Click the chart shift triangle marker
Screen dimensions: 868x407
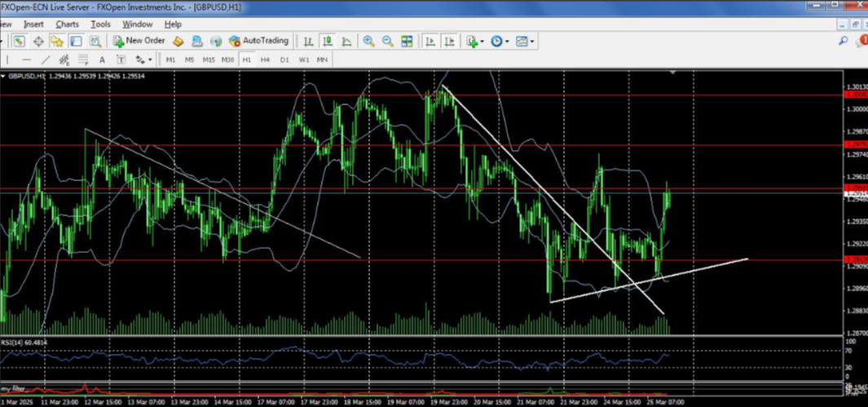point(673,72)
